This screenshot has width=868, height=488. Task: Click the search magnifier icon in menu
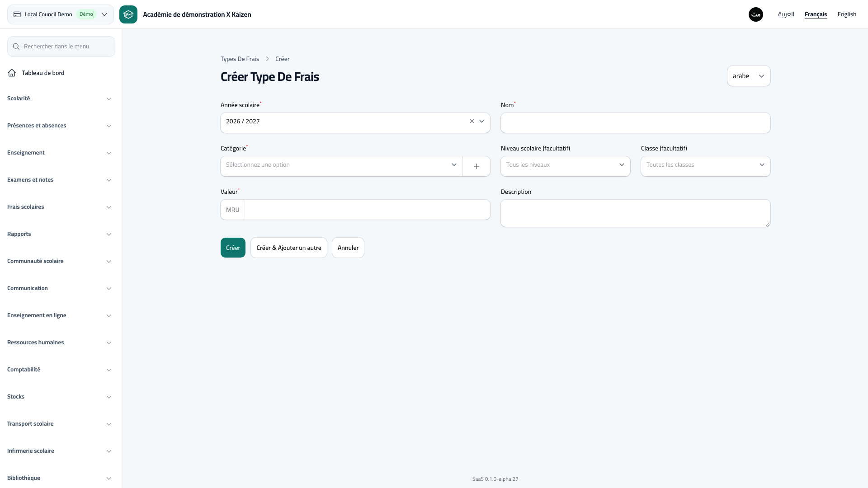[16, 47]
